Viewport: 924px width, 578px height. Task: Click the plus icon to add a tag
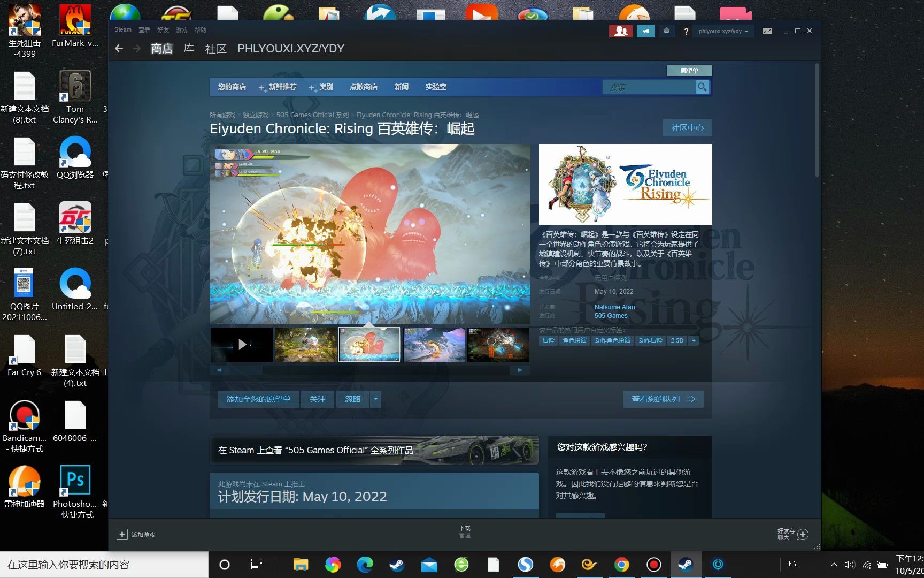pyautogui.click(x=694, y=340)
